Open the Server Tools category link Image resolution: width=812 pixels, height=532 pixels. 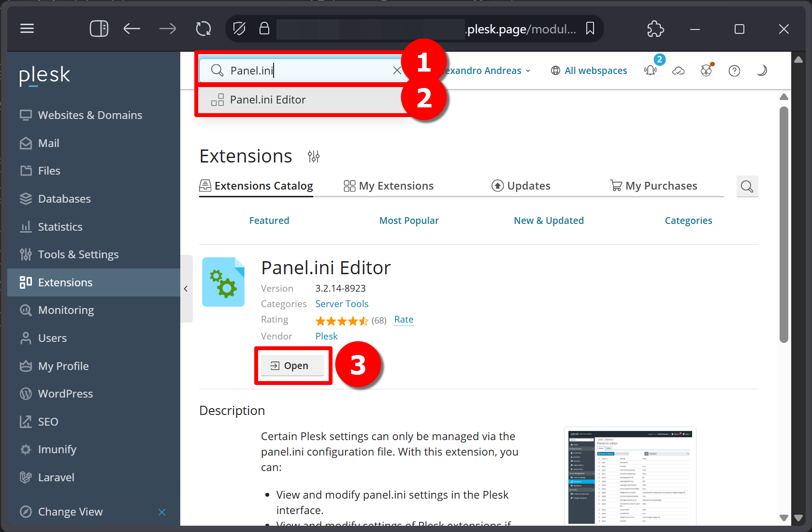coord(342,304)
